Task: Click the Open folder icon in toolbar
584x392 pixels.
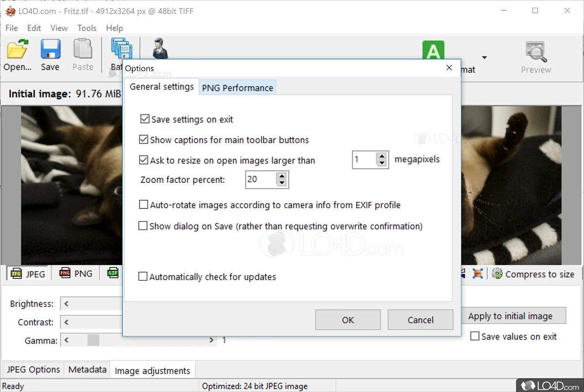Action: [x=17, y=50]
